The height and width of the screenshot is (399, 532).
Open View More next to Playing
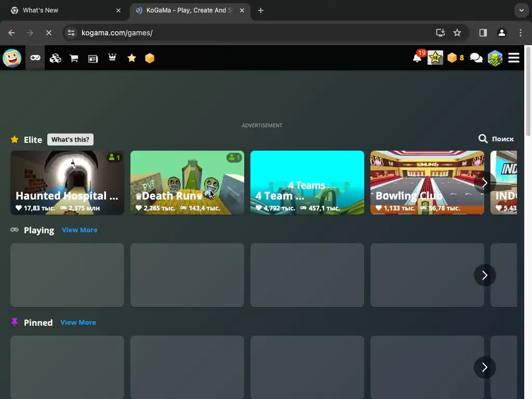[79, 230]
